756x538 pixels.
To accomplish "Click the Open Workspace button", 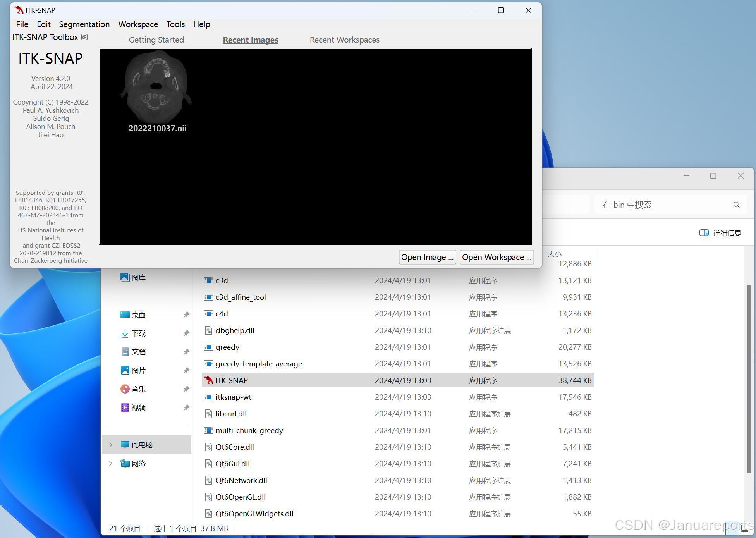I will click(496, 257).
